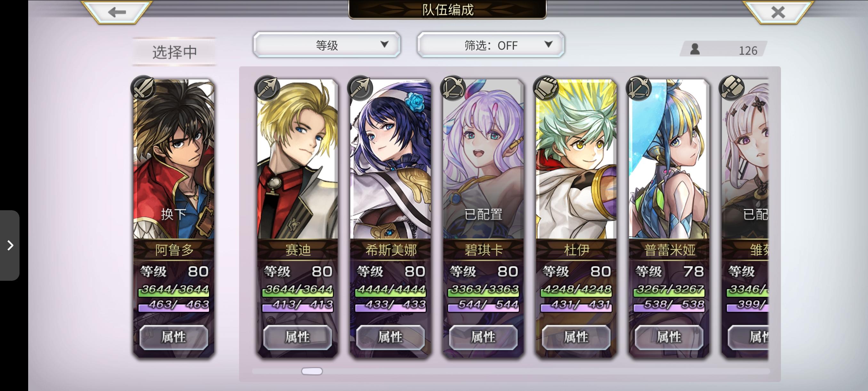Click the character count icon near 126
Viewport: 868px width, 391px height.
coord(695,49)
